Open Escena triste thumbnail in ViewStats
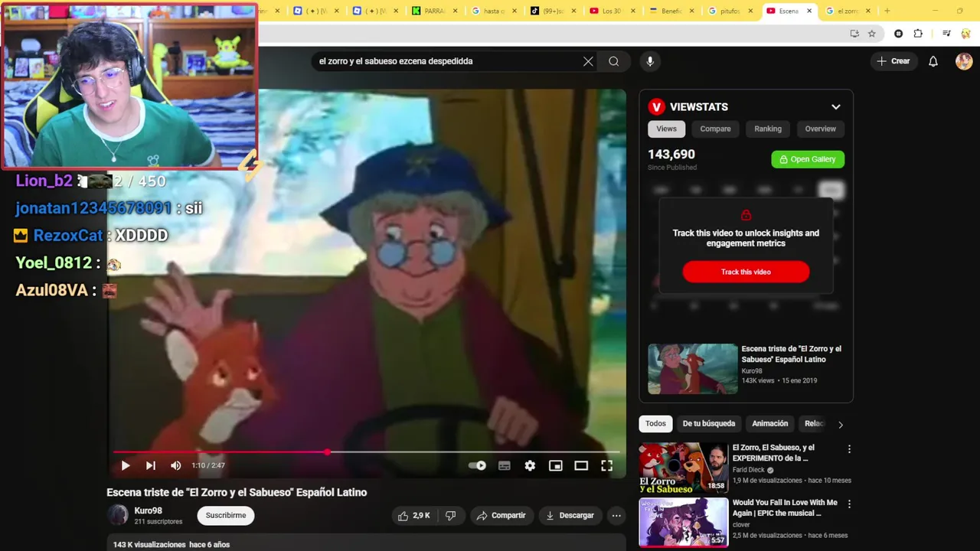The height and width of the screenshot is (551, 980). (x=693, y=369)
